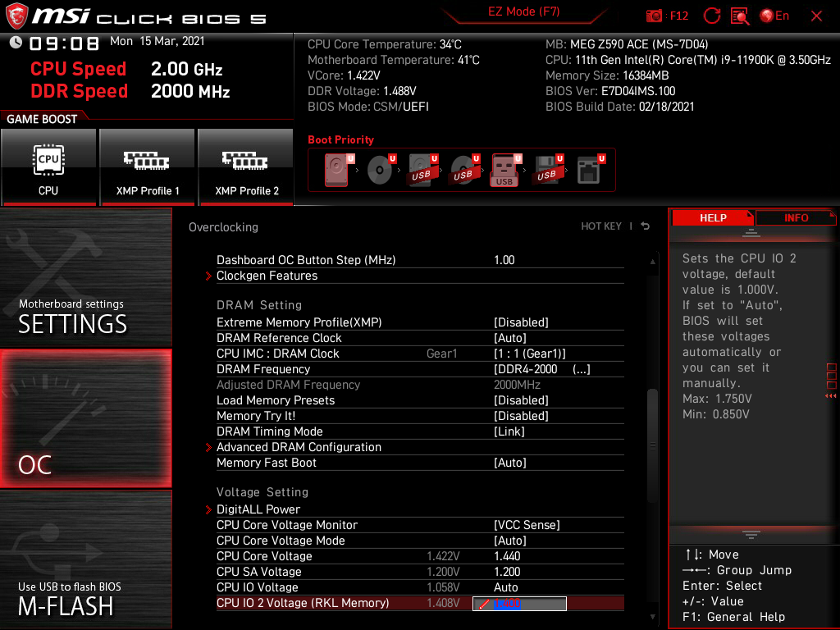Image resolution: width=840 pixels, height=630 pixels.
Task: Enable XMP Profile 1
Action: [148, 167]
